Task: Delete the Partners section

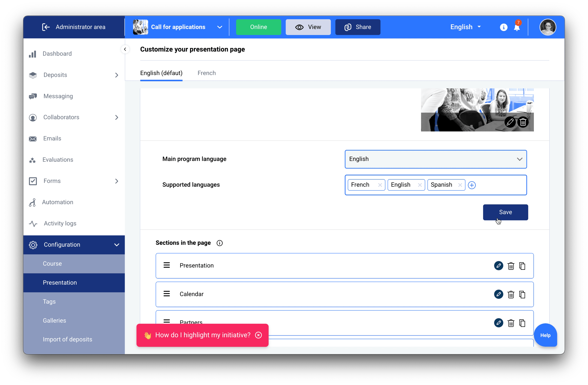Action: point(511,323)
